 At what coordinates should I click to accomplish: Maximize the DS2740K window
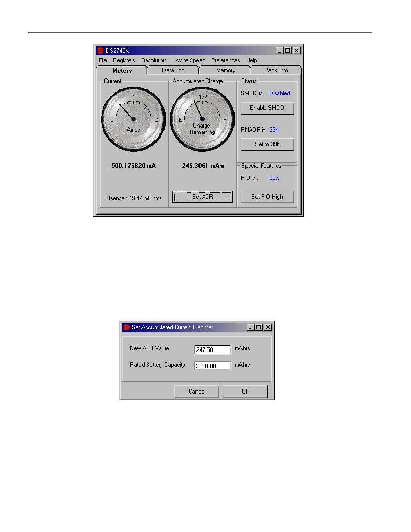point(288,51)
